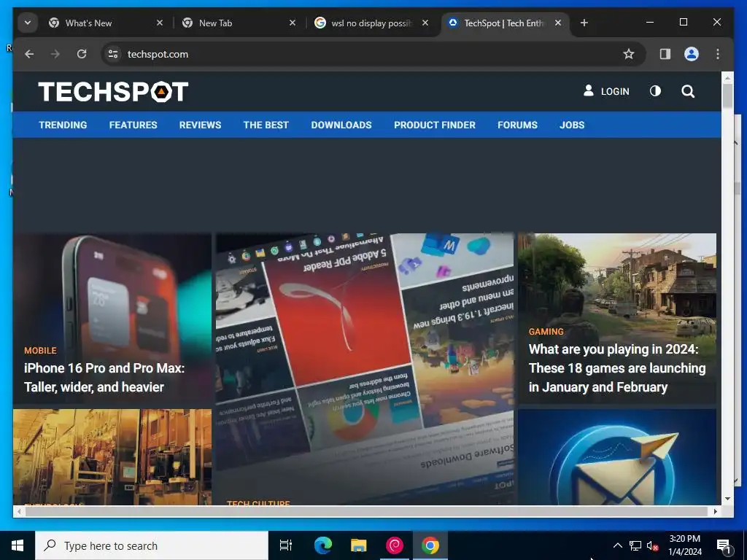
Task: Close the New Tab tab
Action: tap(293, 23)
